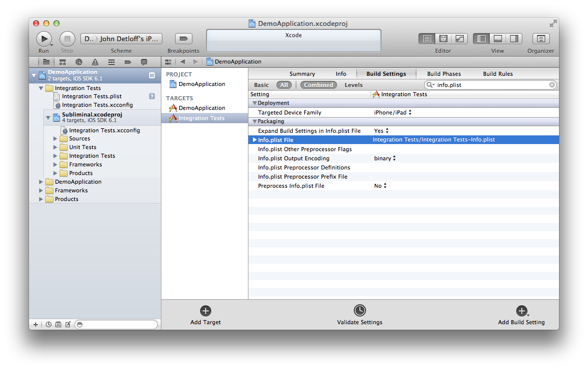Select the Levels display mode
Viewport: 588px width, 370px height.
point(354,85)
